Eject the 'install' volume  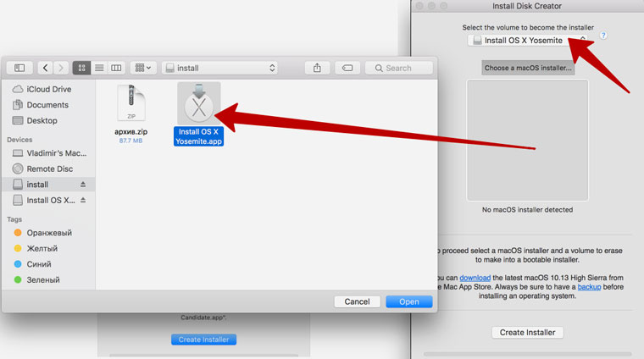click(83, 185)
